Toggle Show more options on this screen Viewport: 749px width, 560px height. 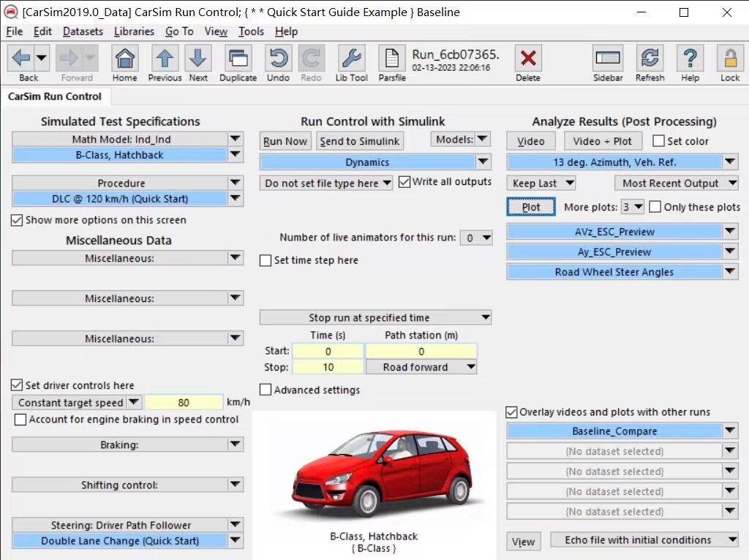point(17,220)
